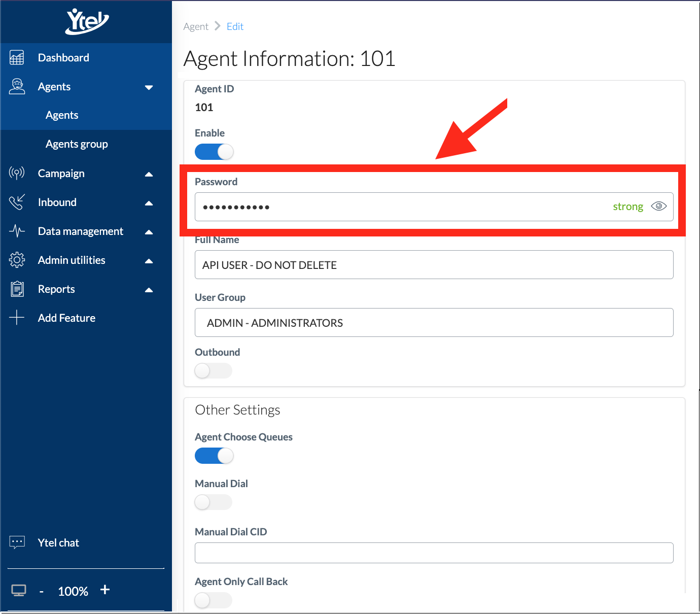Click the Agent ID value 101
This screenshot has width=700, height=614.
point(204,107)
